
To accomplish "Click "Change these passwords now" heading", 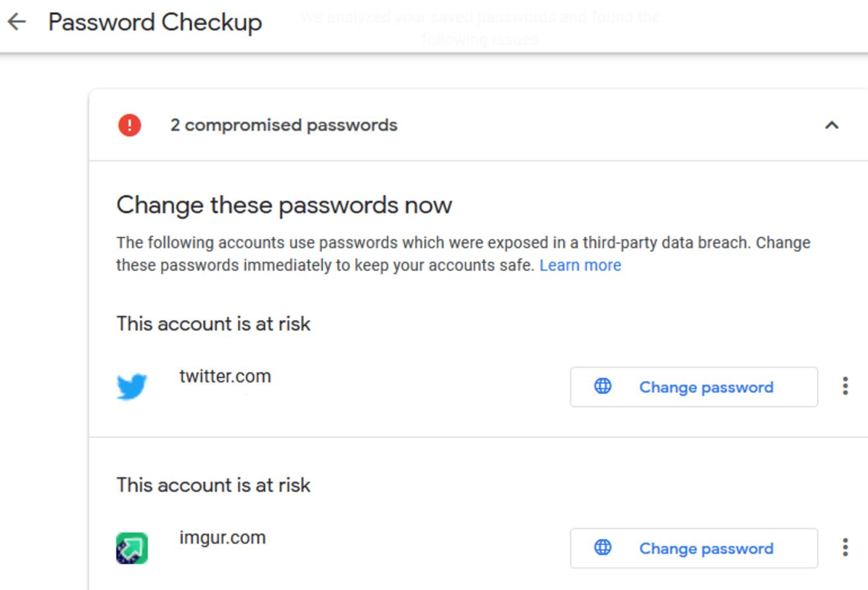I will point(284,206).
